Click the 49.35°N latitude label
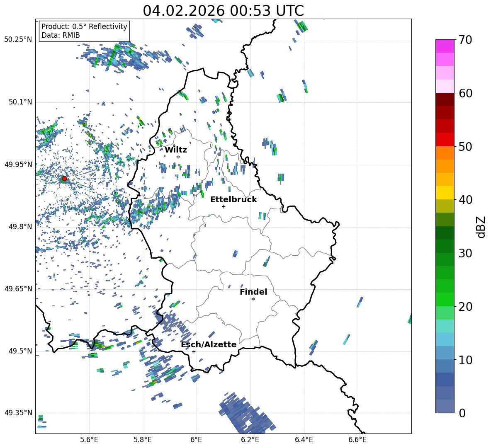491x448 pixels. (x=18, y=413)
